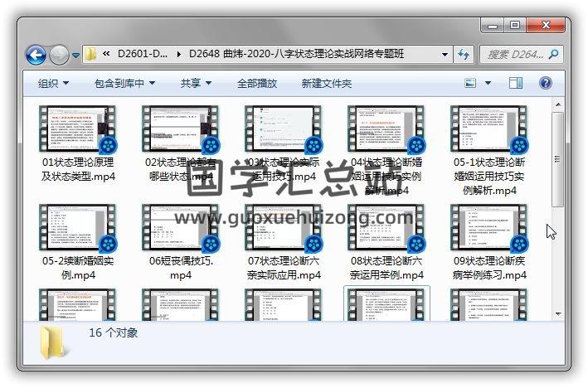Click file name text 08状态理论断六亲运用举例.mp4
Image resolution: width=588 pixels, height=388 pixels.
tap(386, 268)
